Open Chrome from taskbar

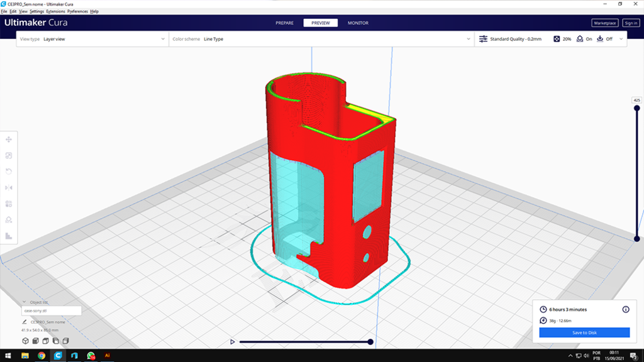coord(42,356)
